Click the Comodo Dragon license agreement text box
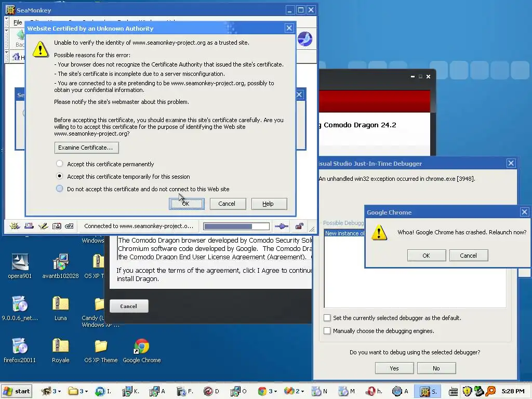Screen dimensions: 532x399 tap(215, 248)
